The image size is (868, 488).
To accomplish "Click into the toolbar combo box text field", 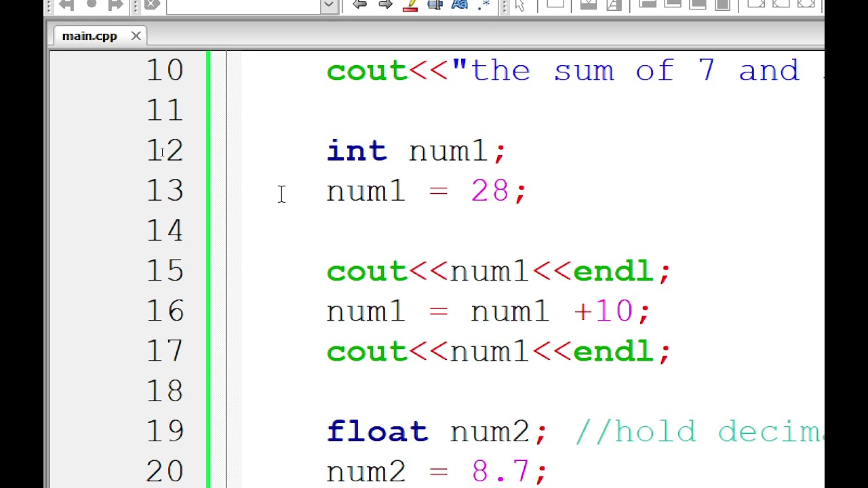I will point(244,5).
